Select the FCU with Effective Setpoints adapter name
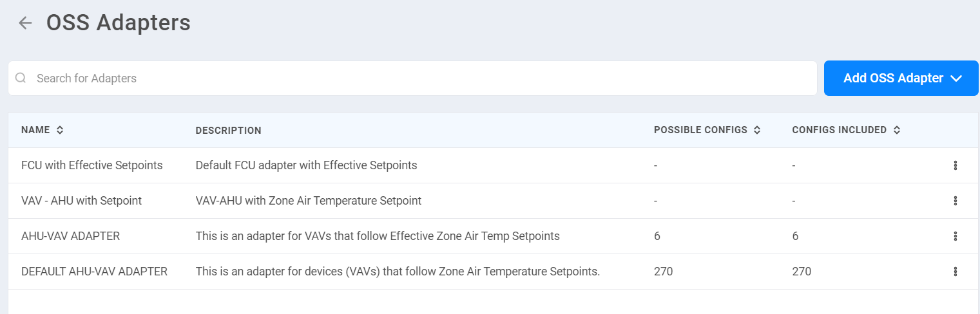Viewport: 980px width, 314px height. pos(92,165)
